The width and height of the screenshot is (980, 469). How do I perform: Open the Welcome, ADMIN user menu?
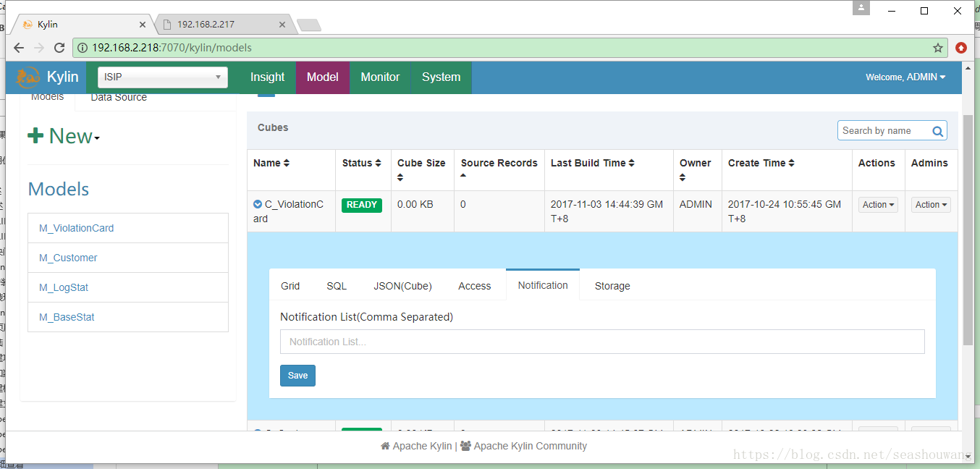[x=905, y=77]
